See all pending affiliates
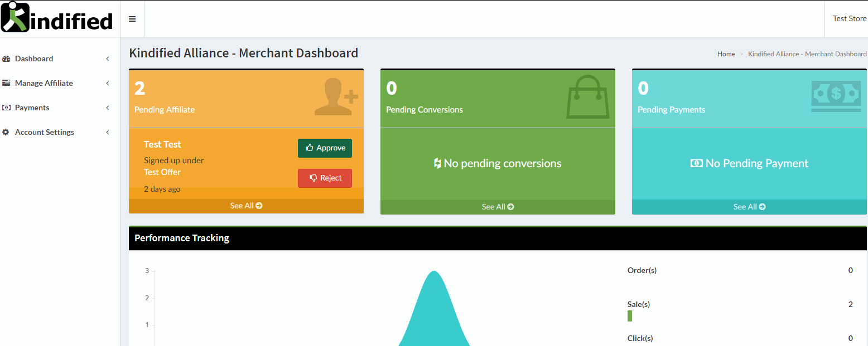 (x=246, y=206)
